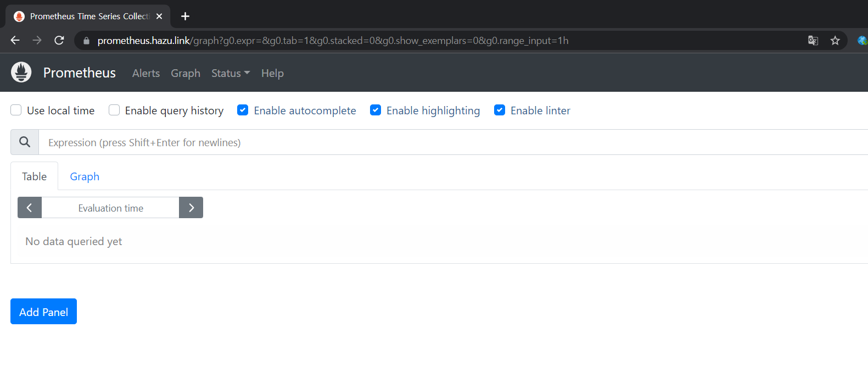Close the Prometheus Time Series browser tab

point(159,16)
